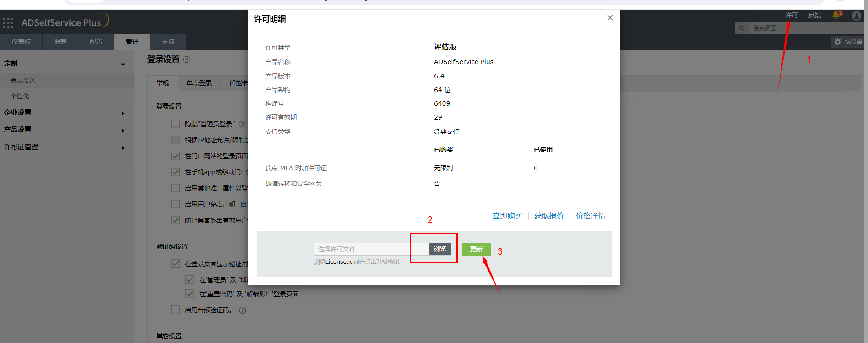868x343 pixels.
Task: Click the ADSelfService Plus logo
Action: coord(65,22)
